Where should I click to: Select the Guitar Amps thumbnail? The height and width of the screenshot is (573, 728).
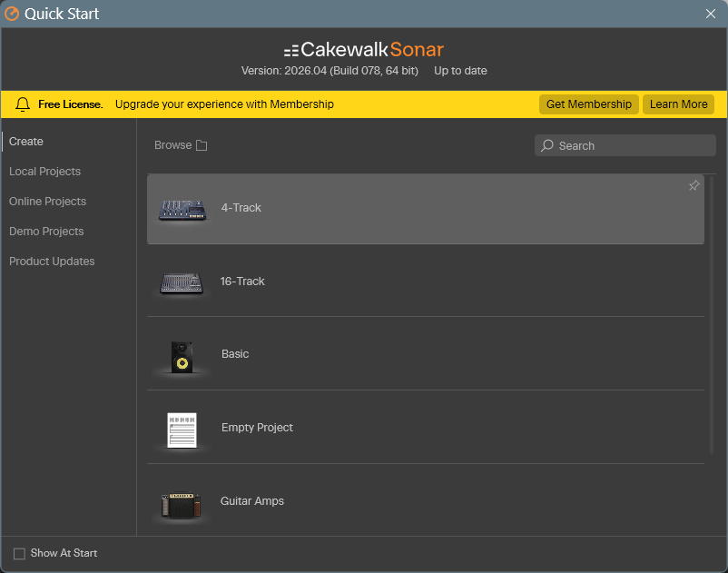(x=181, y=505)
